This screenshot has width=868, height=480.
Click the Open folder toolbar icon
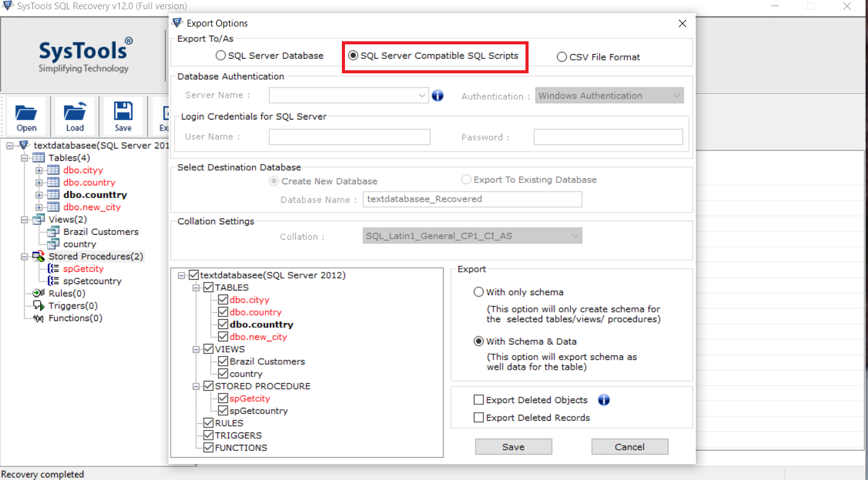[26, 112]
